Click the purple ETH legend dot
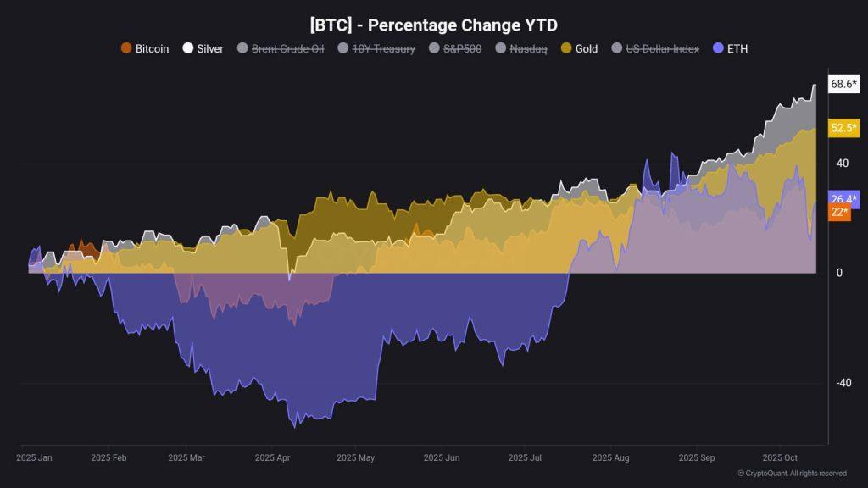Image resolution: width=868 pixels, height=488 pixels. (x=719, y=48)
